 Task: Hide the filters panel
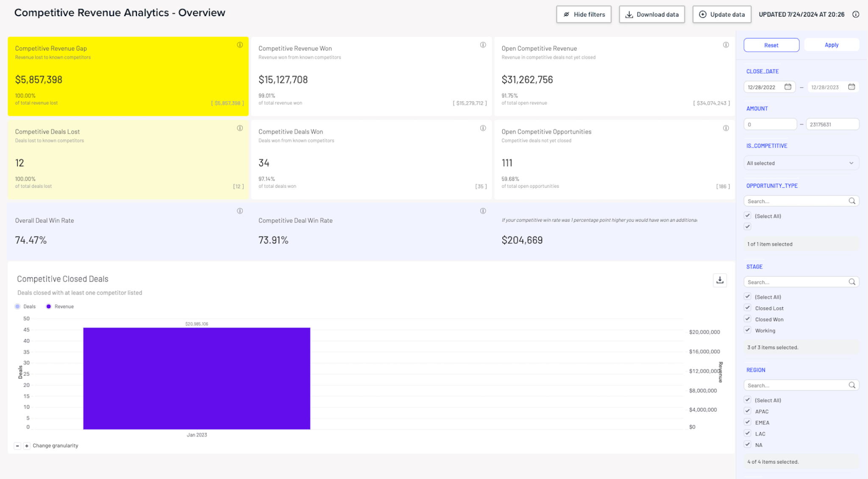[584, 14]
